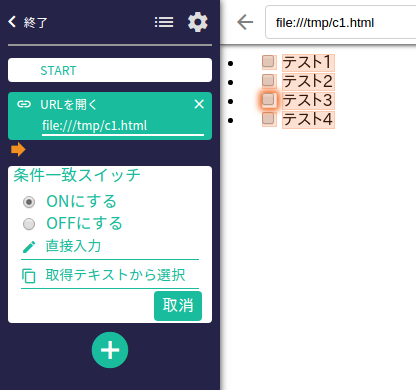Open the list view icon

(x=164, y=22)
